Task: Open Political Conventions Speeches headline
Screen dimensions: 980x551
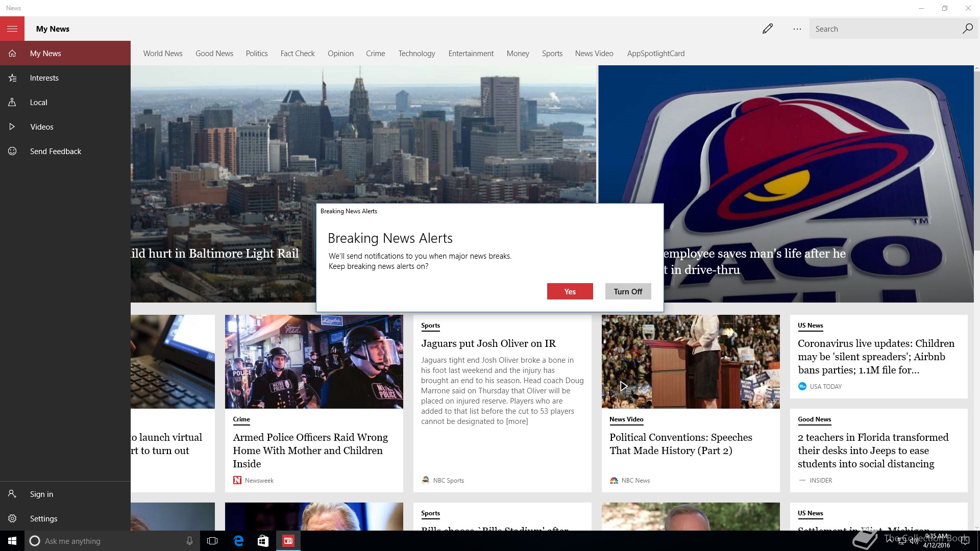Action: pyautogui.click(x=681, y=444)
